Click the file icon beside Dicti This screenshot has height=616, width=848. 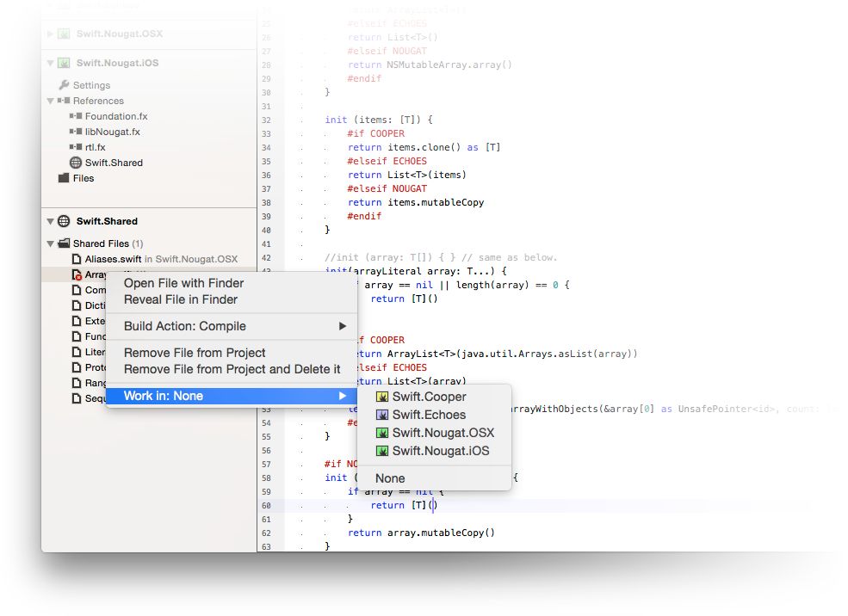77,305
